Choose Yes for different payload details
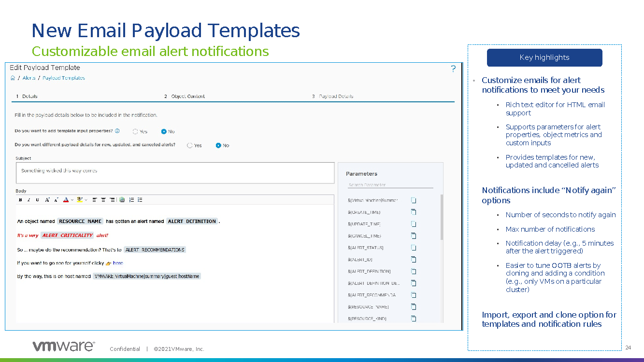The image size is (644, 362). pos(190,145)
